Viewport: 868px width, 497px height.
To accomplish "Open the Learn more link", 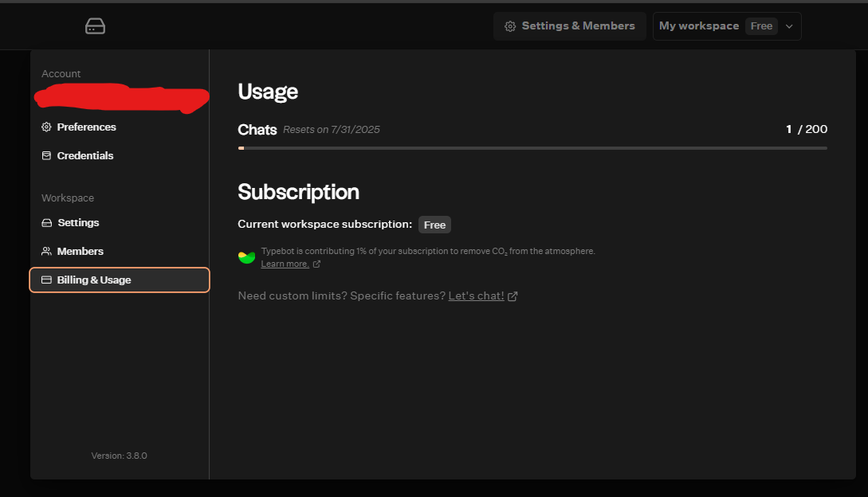I will pos(285,264).
